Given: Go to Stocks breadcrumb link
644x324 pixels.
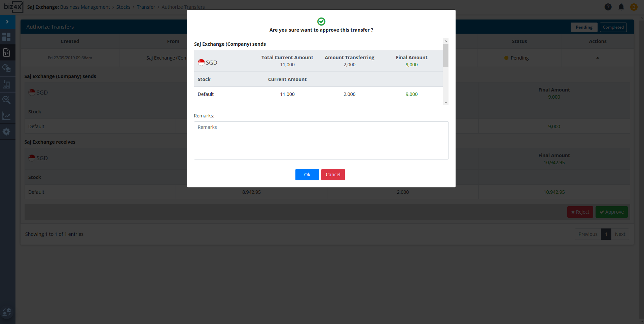Looking at the screenshot, I should point(123,7).
